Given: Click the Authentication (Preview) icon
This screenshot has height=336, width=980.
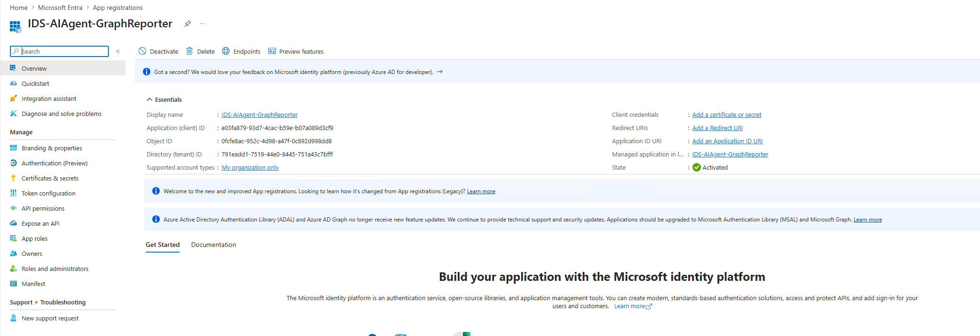Looking at the screenshot, I should [x=13, y=163].
